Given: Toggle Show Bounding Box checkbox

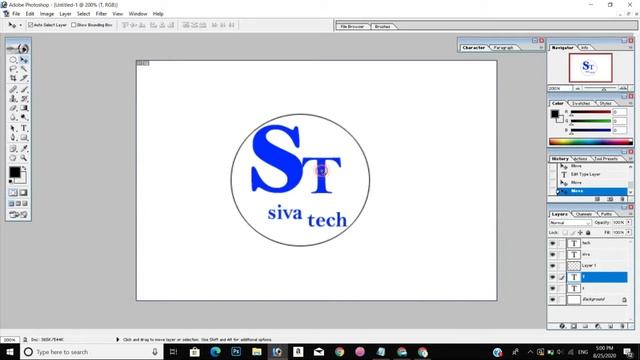Looking at the screenshot, I should click(x=74, y=25).
